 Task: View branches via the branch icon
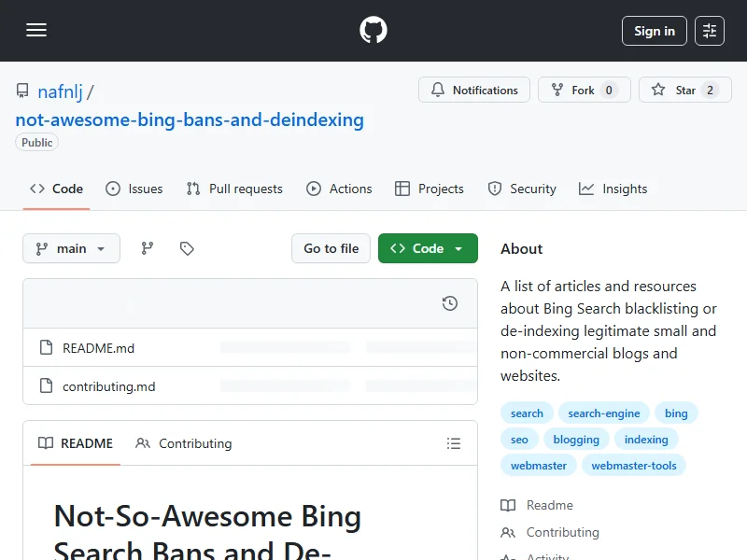click(147, 248)
